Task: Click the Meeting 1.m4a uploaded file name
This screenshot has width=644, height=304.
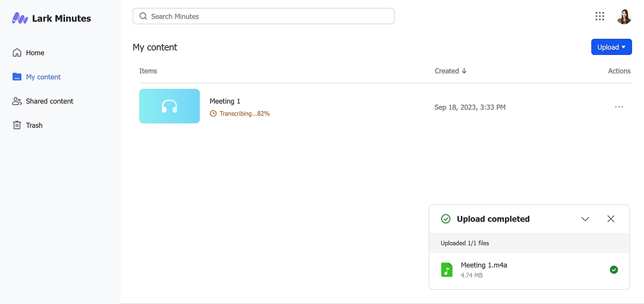Action: pos(484,265)
